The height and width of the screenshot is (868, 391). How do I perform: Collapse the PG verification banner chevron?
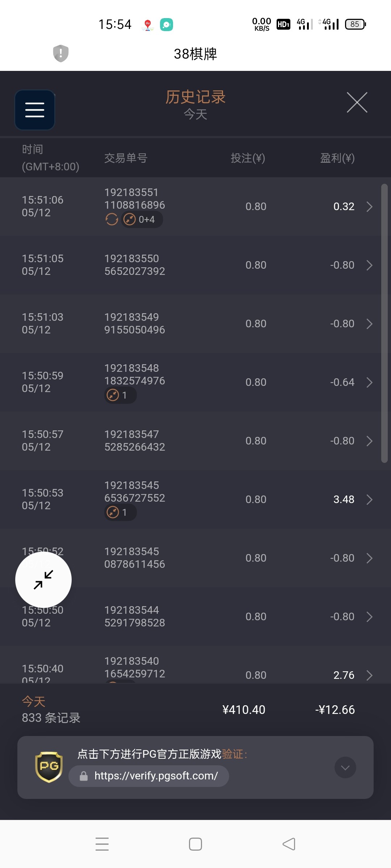(345, 767)
